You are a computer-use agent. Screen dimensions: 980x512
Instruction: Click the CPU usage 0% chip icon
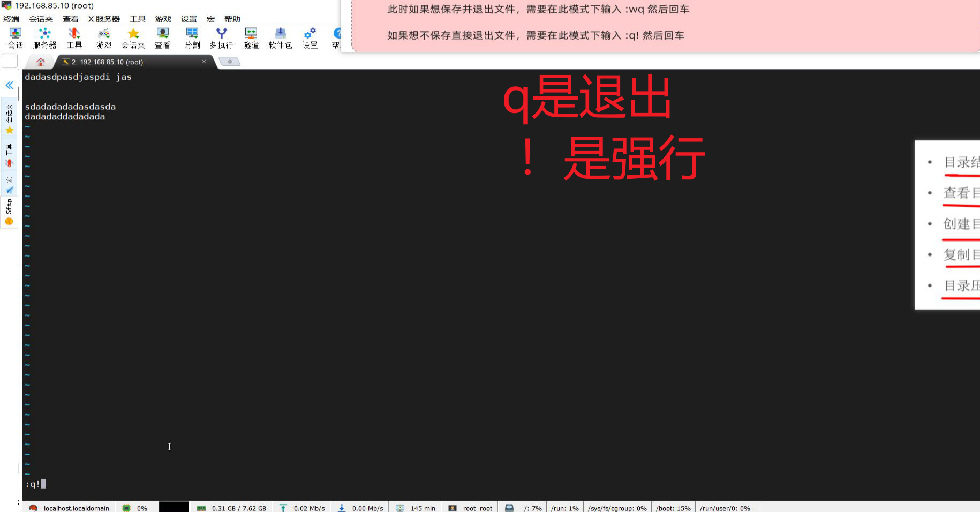[126, 508]
